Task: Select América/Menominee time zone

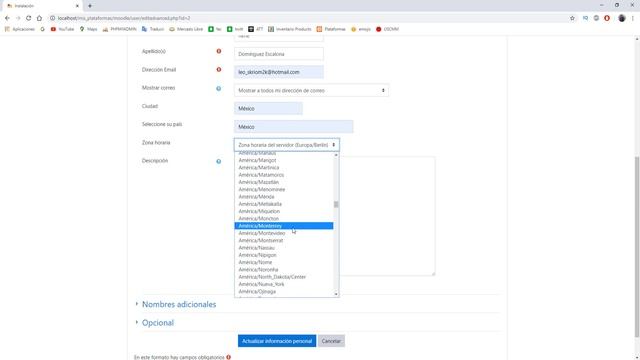Action: click(x=284, y=189)
